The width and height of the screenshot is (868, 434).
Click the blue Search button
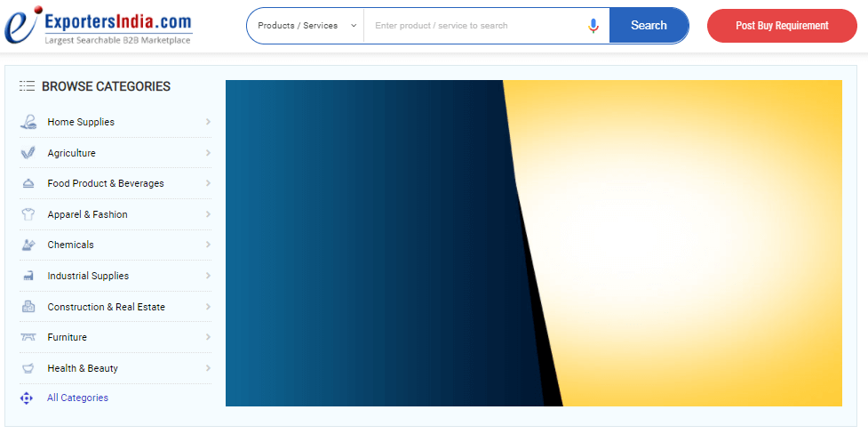coord(649,26)
